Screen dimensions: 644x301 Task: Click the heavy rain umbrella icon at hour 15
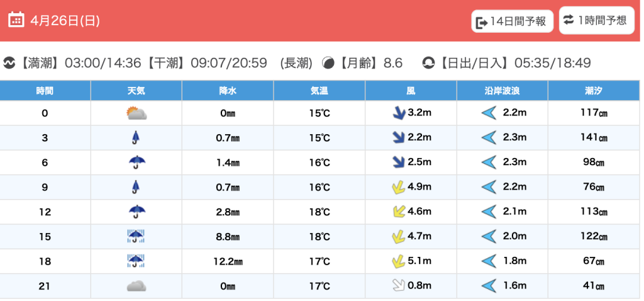pos(136,236)
